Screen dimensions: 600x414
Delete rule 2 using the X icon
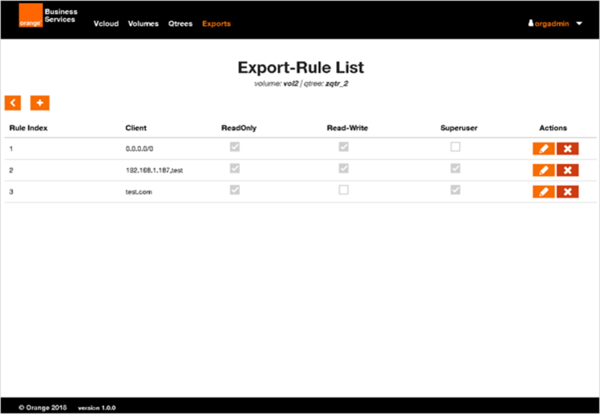(567, 170)
